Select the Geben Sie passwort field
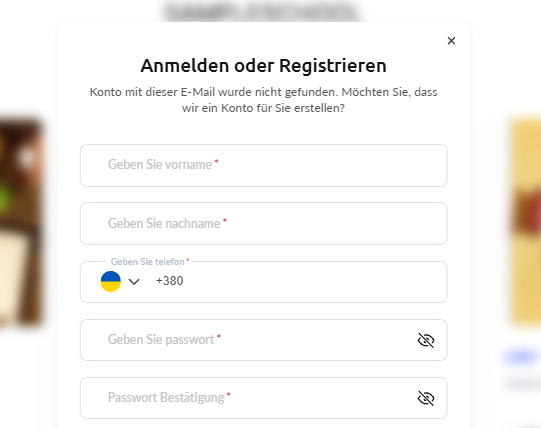541x428 pixels. coord(264,340)
